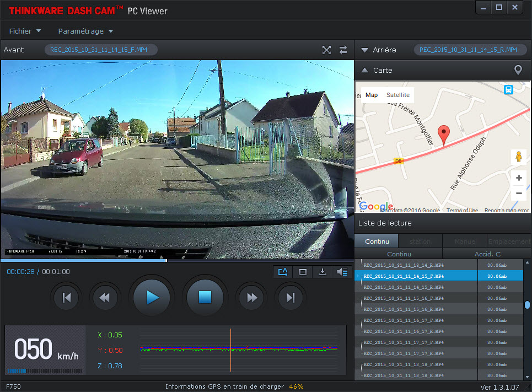Zoom out on the map

519,193
